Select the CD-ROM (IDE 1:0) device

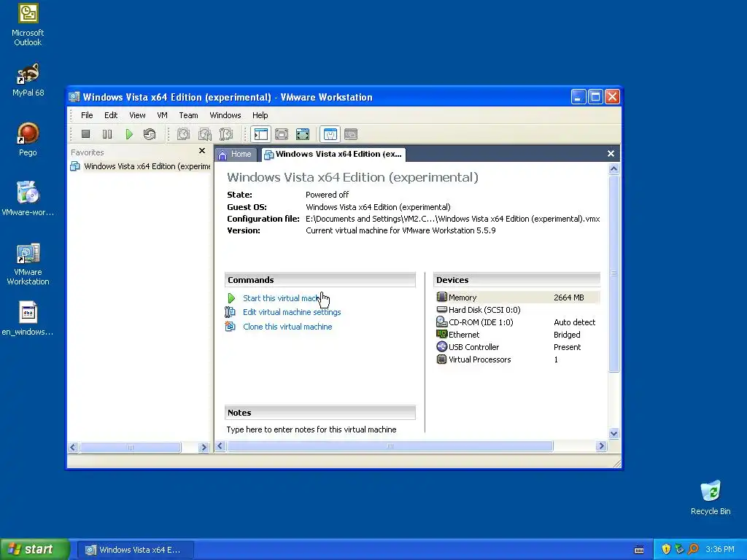tap(517, 322)
